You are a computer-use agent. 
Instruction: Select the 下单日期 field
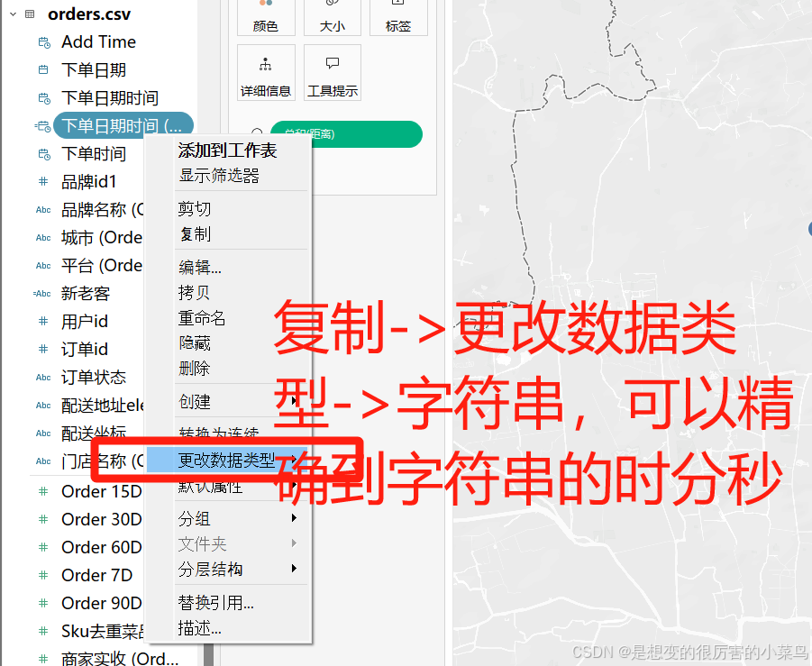(94, 70)
